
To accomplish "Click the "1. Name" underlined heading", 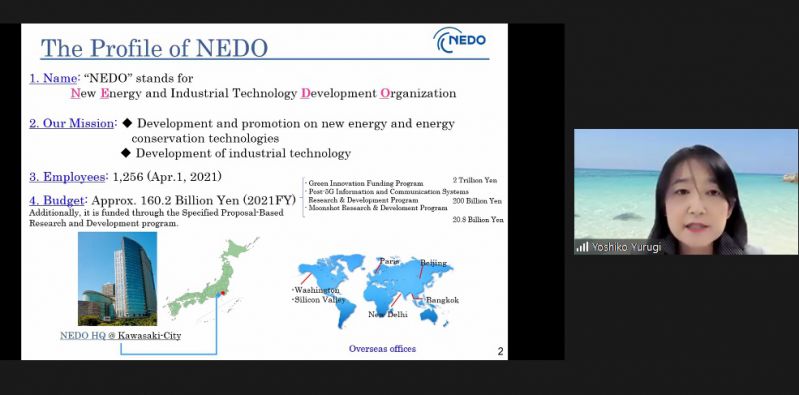I will pyautogui.click(x=53, y=78).
